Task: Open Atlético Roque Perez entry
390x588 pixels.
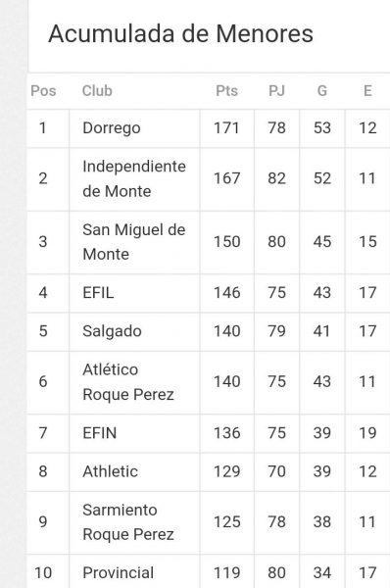Action: click(127, 382)
